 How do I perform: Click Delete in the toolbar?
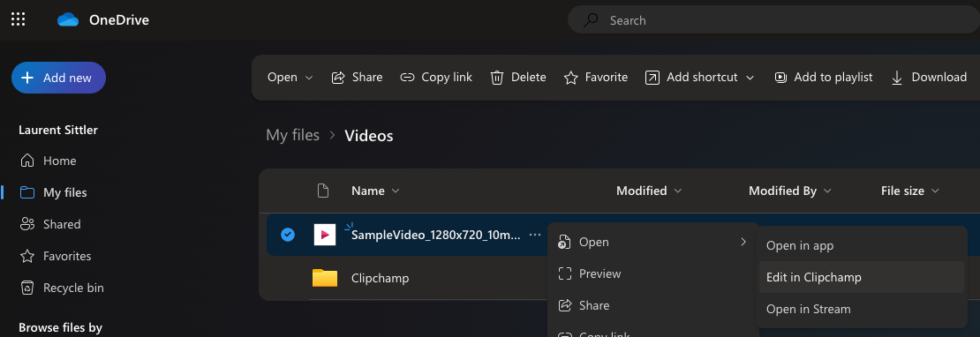(x=518, y=77)
